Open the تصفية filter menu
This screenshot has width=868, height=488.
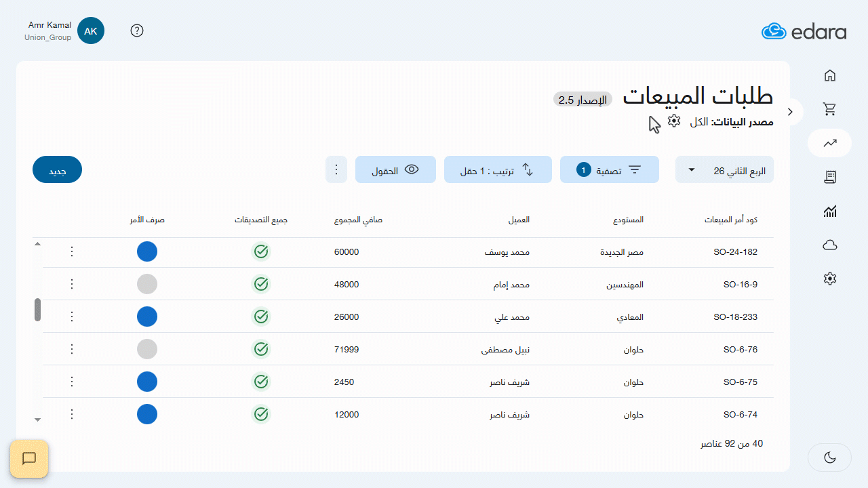610,169
